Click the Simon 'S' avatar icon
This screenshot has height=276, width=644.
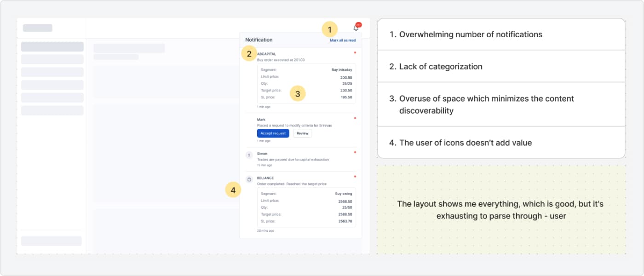click(x=249, y=155)
